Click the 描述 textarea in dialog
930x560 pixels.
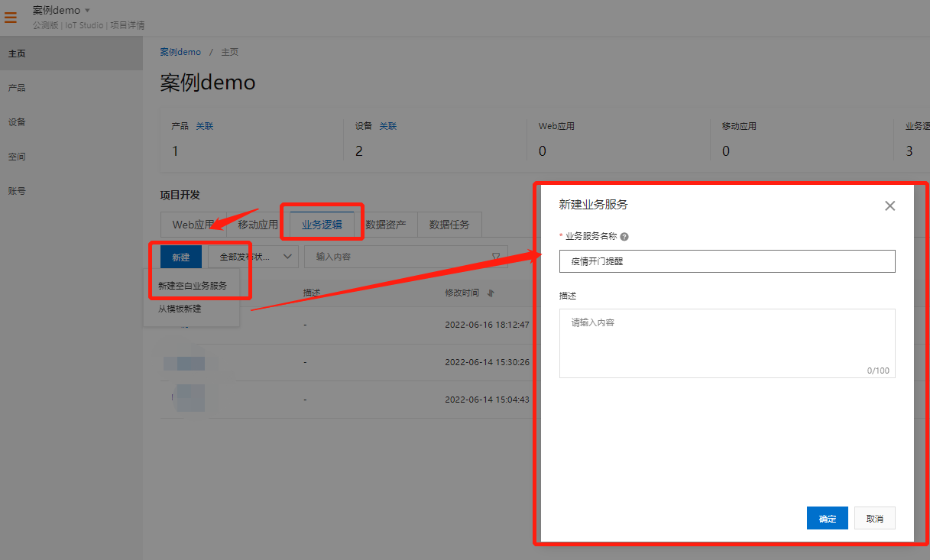point(727,343)
